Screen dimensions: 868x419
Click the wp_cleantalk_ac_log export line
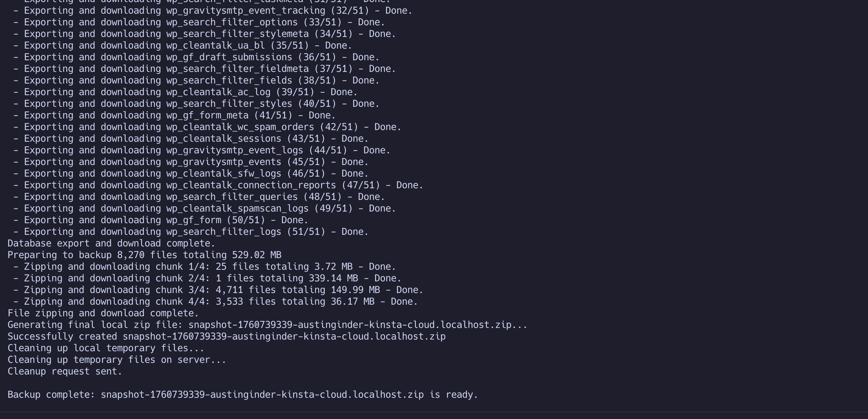185,92
